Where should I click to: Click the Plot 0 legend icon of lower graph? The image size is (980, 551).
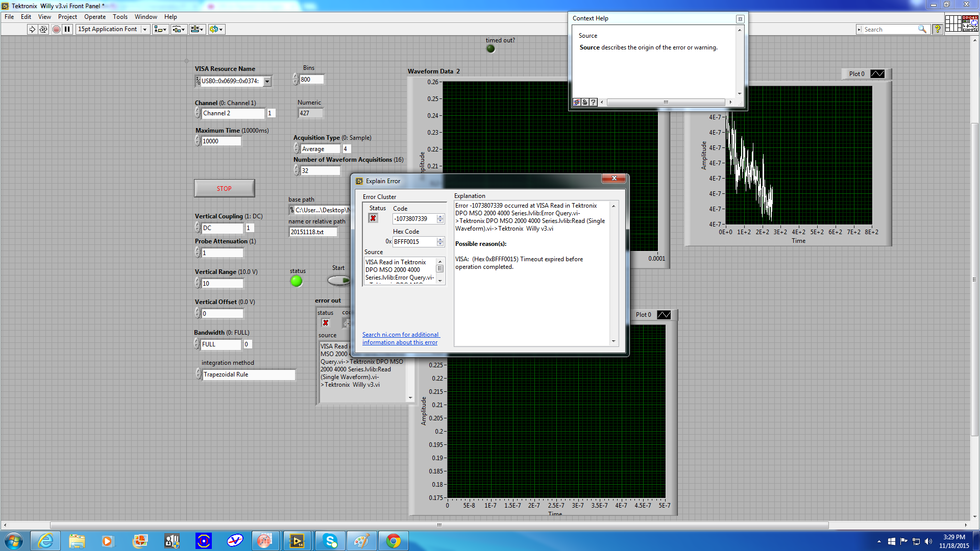(x=664, y=315)
